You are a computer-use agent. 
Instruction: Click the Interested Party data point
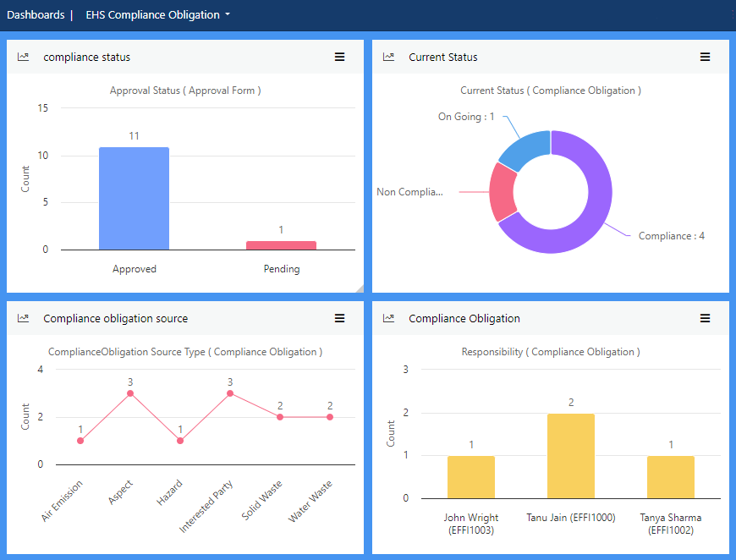click(x=230, y=393)
